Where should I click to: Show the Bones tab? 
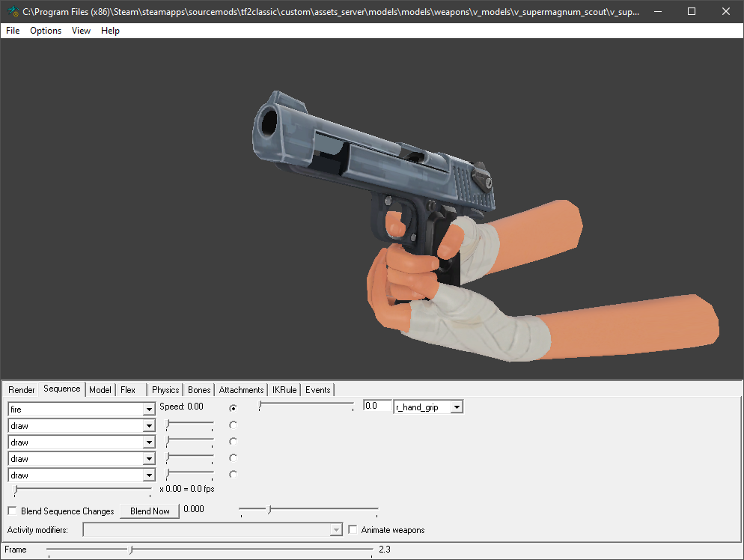199,389
